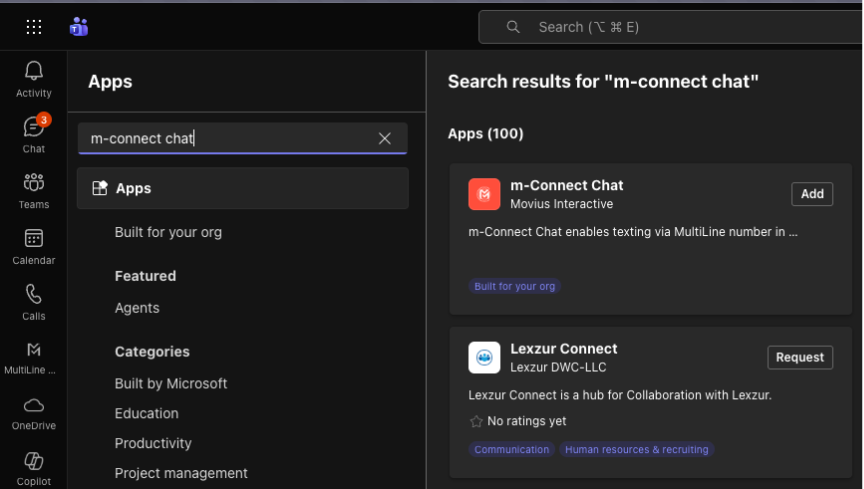The height and width of the screenshot is (489, 864).
Task: Open the Agents featured section
Action: 137,308
